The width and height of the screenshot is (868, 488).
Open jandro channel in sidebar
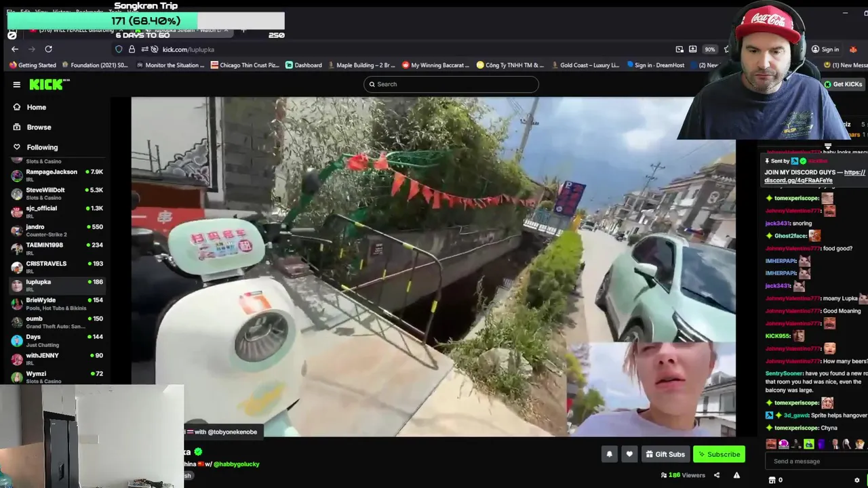pos(57,230)
